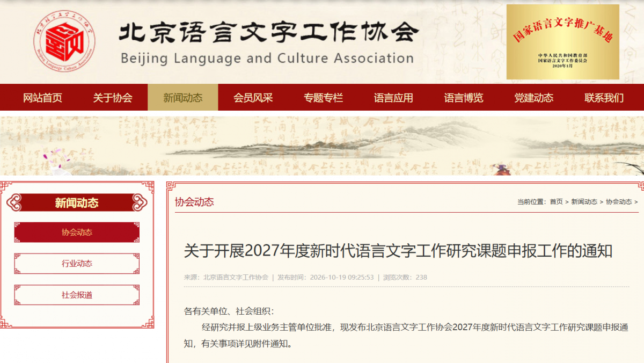Screen dimensions: 644x363
Task: Click the 首页 breadcrumb link
Action: tap(556, 202)
